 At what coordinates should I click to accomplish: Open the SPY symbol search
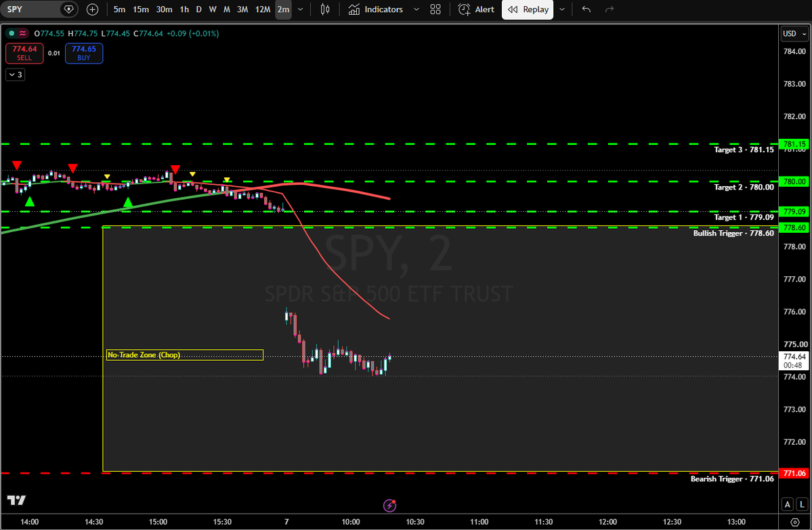pyautogui.click(x=31, y=9)
